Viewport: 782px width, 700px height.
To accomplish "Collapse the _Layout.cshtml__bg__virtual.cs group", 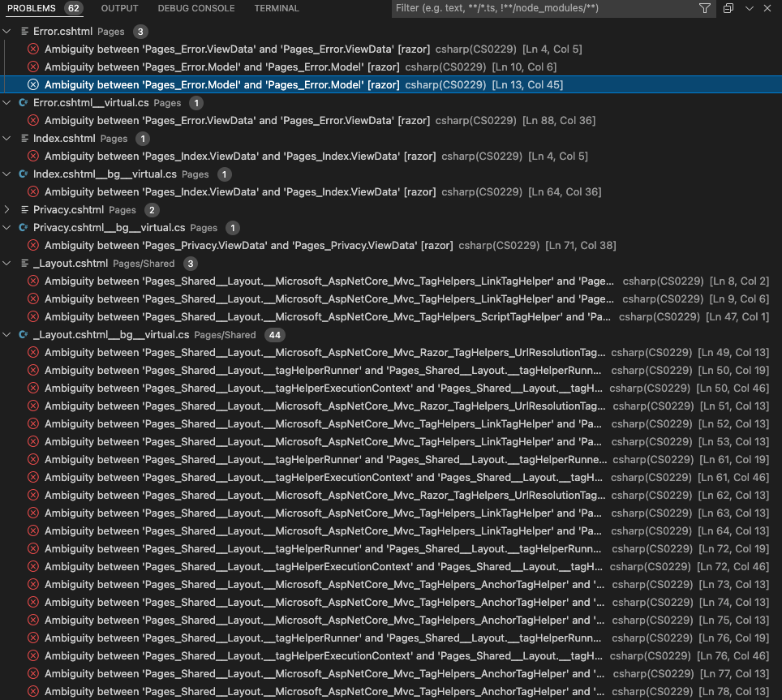I will pyautogui.click(x=7, y=334).
